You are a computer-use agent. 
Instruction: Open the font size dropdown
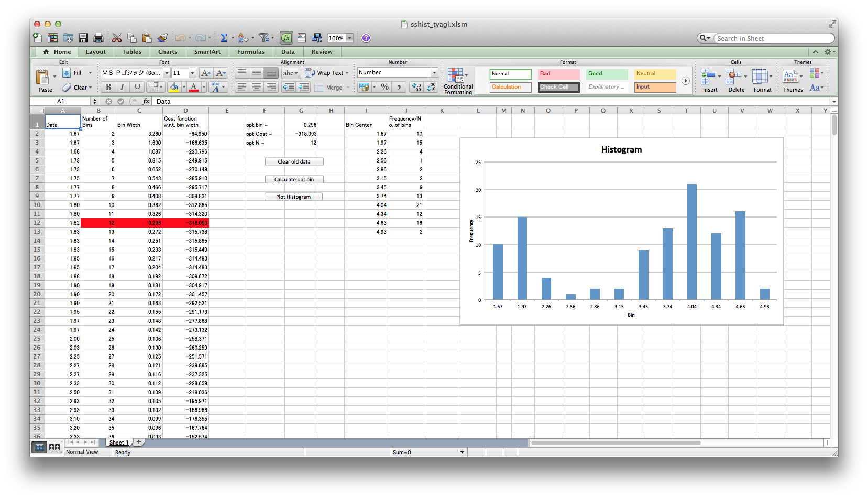click(x=192, y=73)
